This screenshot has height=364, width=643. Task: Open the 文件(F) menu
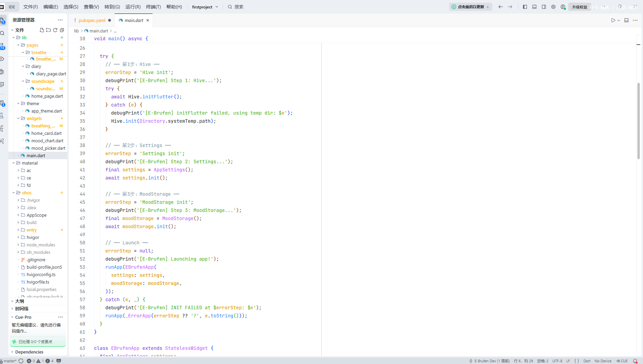coord(30,7)
